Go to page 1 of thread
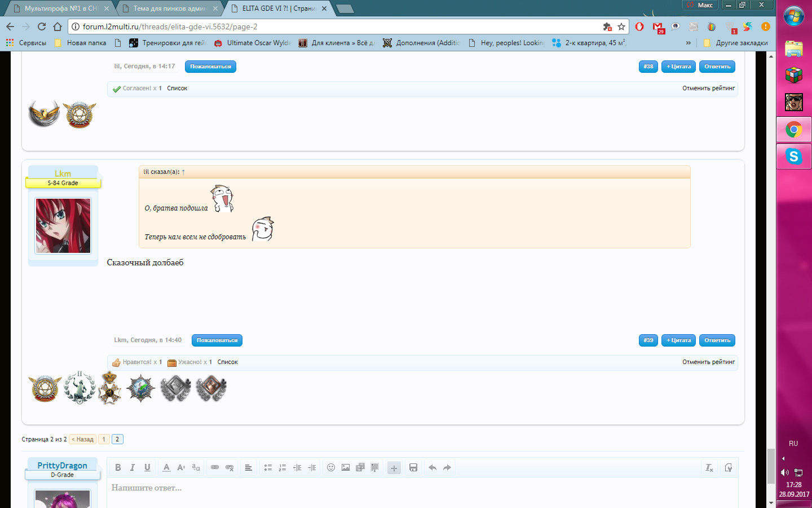Screen dimensions: 812x508 (104, 439)
